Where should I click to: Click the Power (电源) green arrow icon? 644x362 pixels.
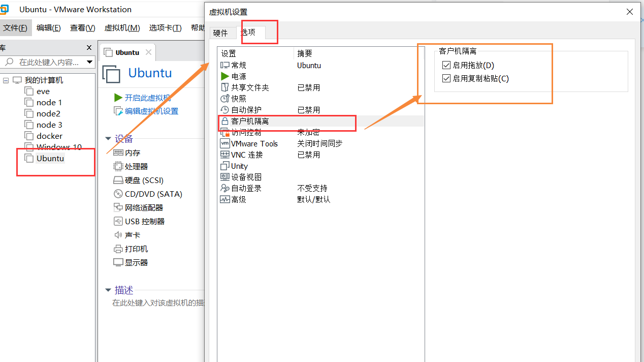225,76
